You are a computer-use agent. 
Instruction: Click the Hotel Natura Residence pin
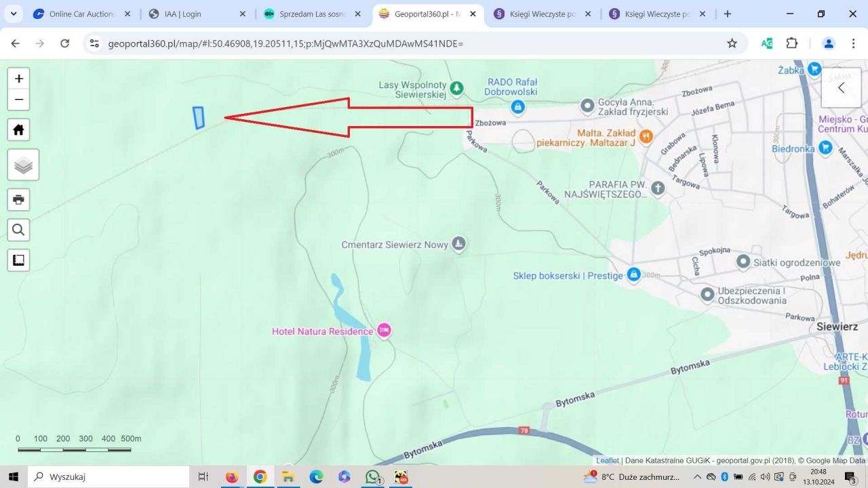tap(384, 331)
